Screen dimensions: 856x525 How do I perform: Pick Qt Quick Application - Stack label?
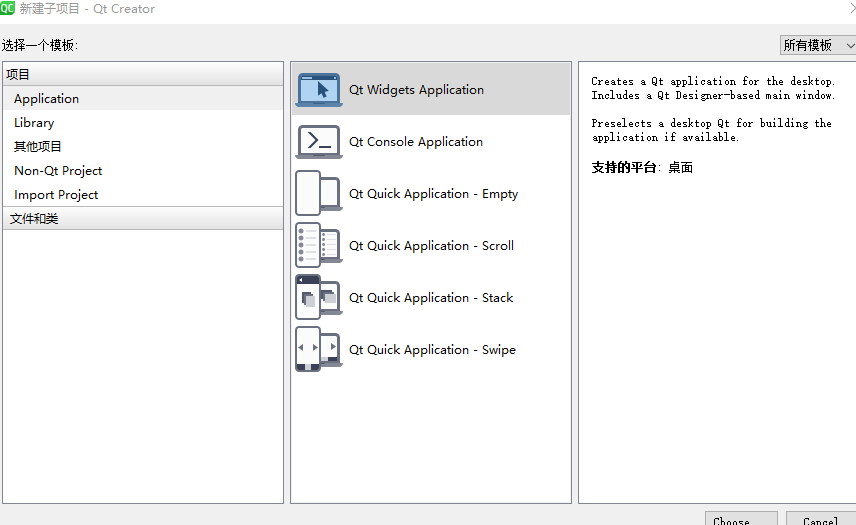[x=431, y=297]
